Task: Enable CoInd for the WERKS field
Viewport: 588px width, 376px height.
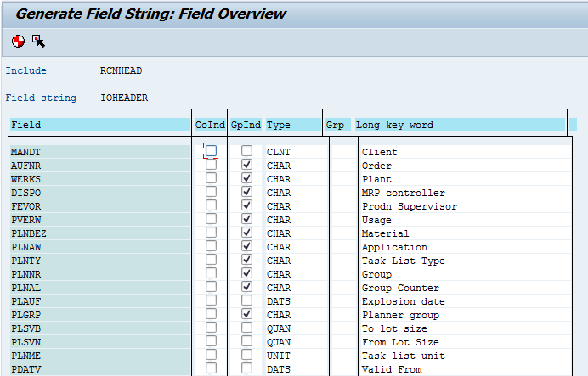Action: (x=211, y=178)
